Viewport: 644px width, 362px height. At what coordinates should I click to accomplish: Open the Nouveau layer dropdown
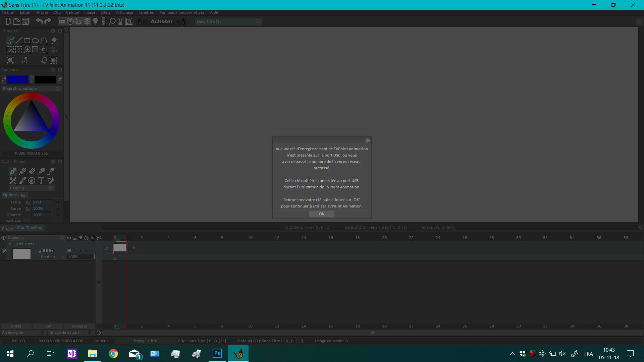[x=35, y=238]
